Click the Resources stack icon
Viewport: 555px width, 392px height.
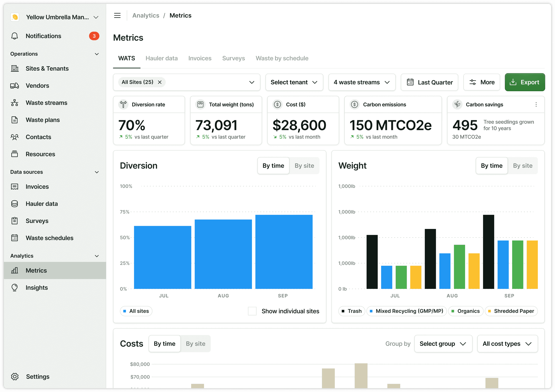(x=14, y=154)
